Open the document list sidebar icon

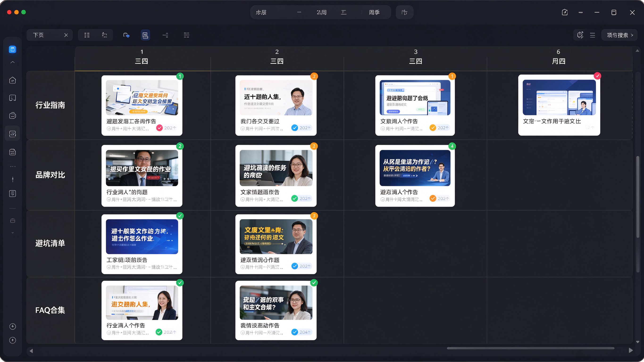pos(13,193)
